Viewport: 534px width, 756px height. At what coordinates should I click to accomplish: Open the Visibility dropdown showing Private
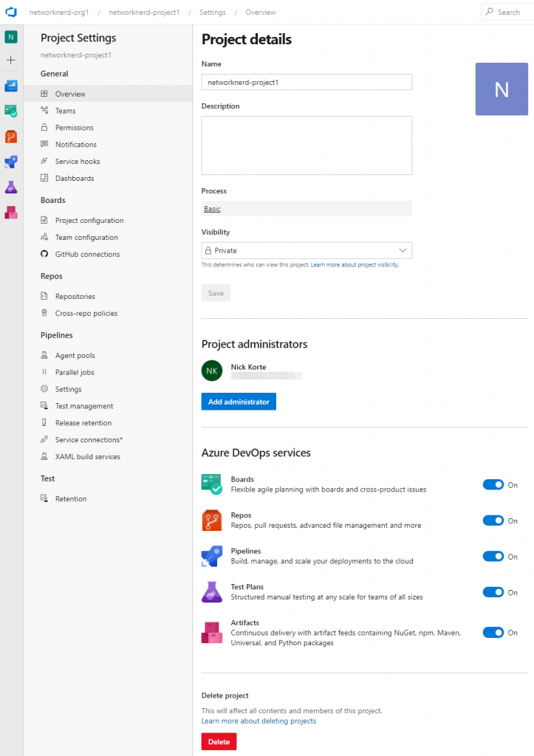coord(307,251)
